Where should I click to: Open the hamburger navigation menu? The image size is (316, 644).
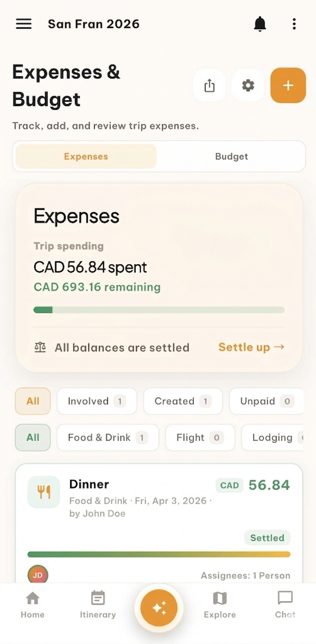pyautogui.click(x=24, y=24)
